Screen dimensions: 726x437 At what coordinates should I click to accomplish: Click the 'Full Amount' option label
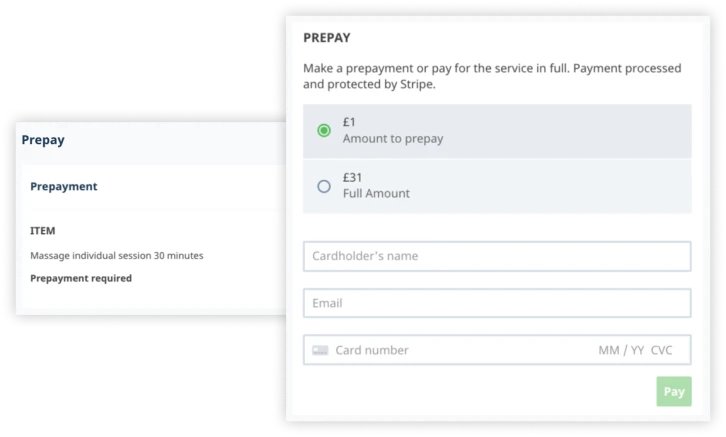pos(376,193)
